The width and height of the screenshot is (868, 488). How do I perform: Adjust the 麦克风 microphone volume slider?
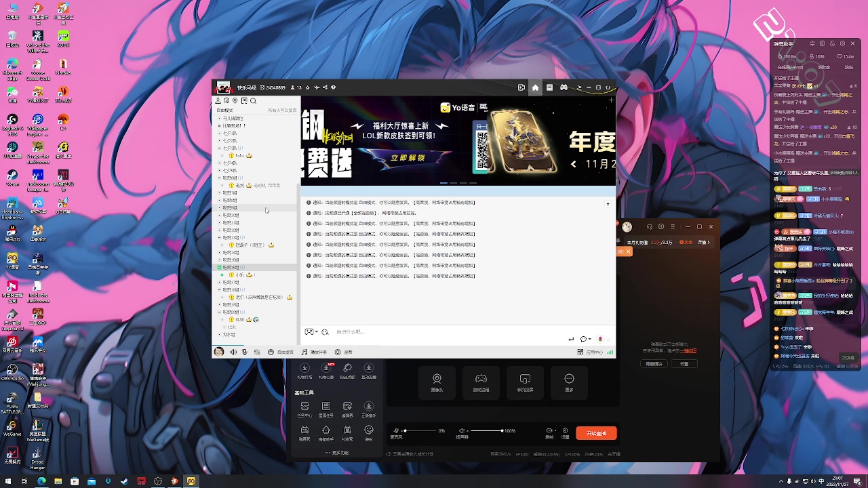tap(420, 431)
